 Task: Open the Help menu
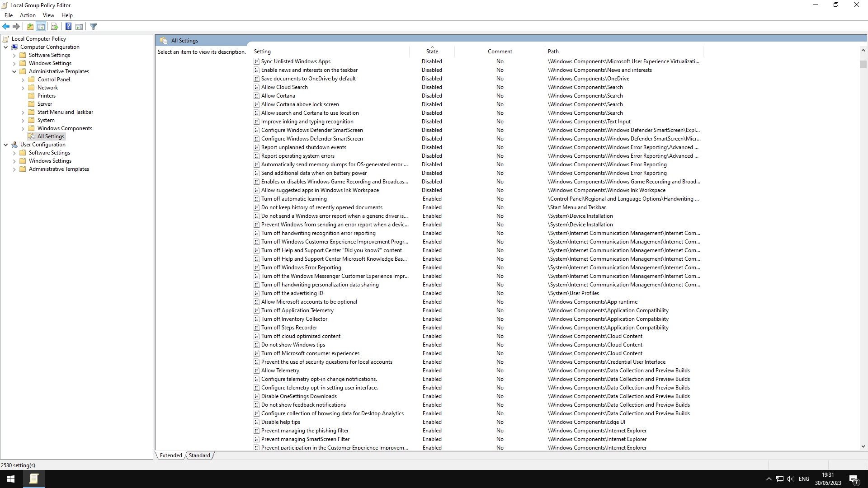[x=67, y=15]
